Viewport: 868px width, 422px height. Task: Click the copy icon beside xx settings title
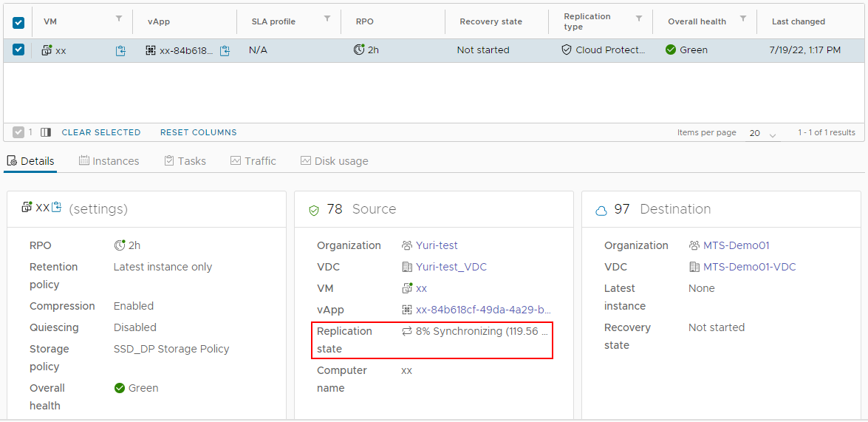pyautogui.click(x=57, y=208)
